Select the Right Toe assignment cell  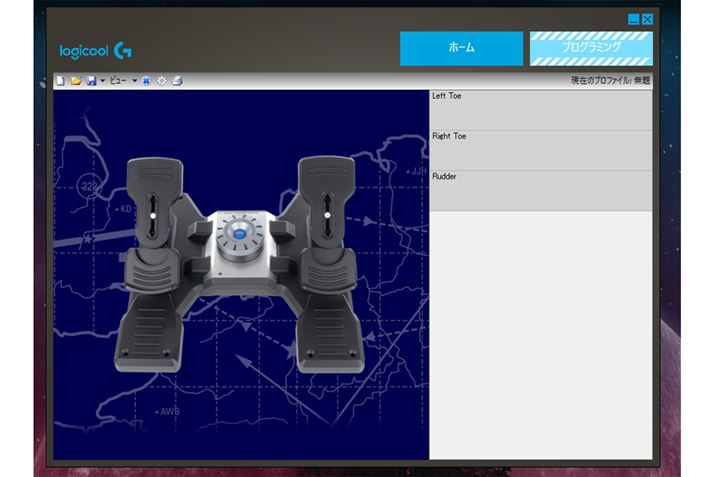[540, 150]
